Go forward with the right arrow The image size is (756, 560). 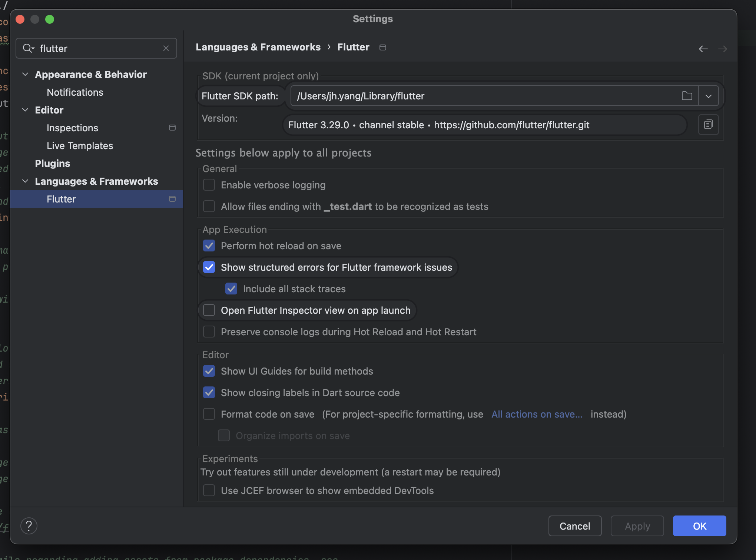coord(722,49)
